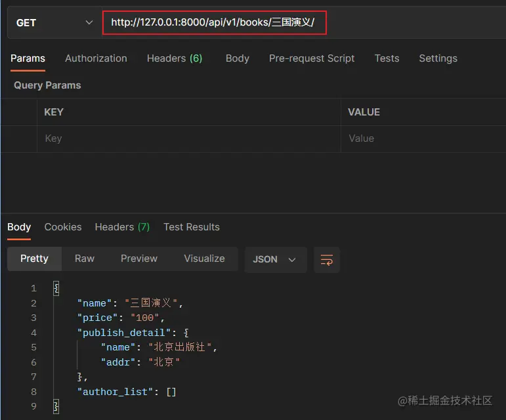Open the Test Results tab
The height and width of the screenshot is (420, 506).
coord(192,227)
